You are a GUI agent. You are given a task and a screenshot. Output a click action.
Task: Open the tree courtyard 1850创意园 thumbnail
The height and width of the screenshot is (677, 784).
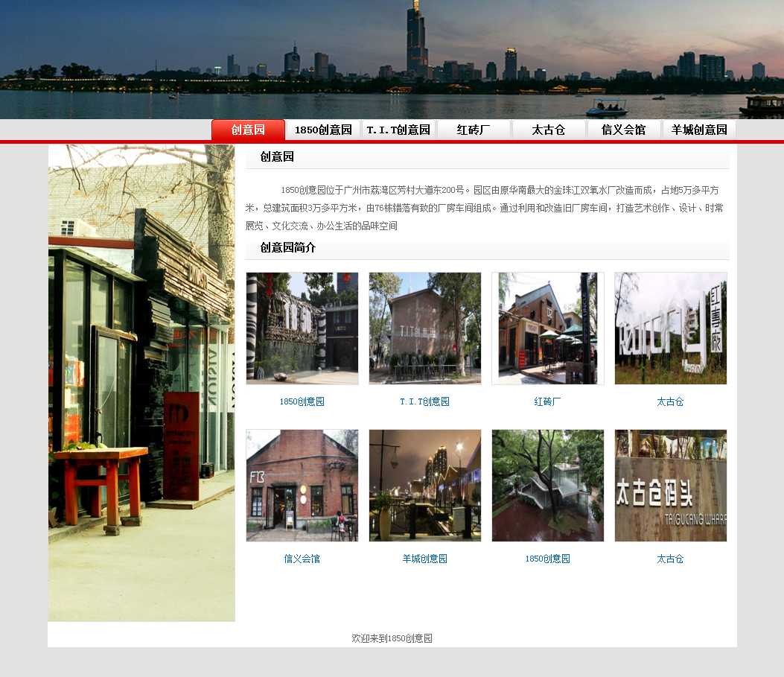(548, 486)
